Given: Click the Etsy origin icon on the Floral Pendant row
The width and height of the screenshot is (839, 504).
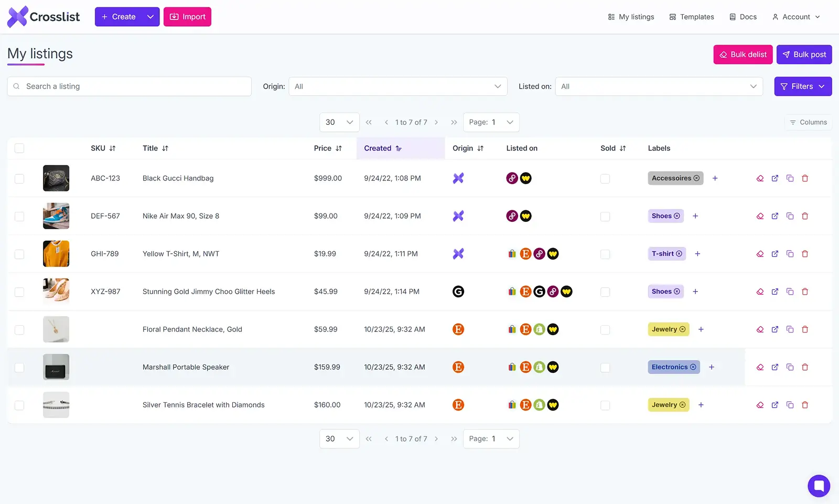Looking at the screenshot, I should (x=458, y=329).
